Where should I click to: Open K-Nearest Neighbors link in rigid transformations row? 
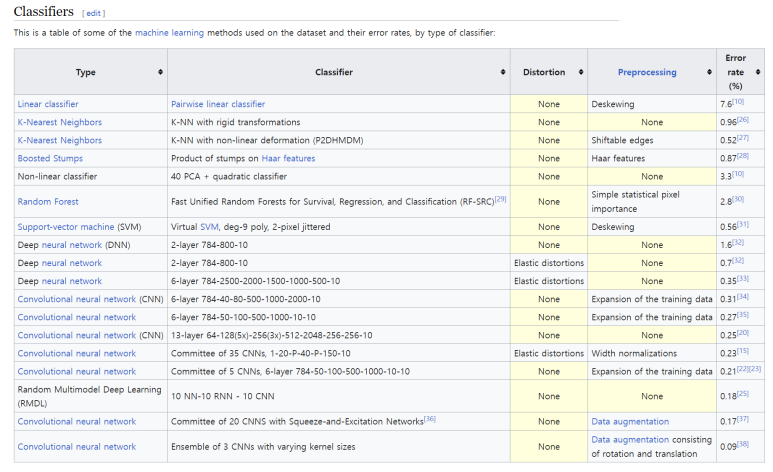(x=60, y=122)
